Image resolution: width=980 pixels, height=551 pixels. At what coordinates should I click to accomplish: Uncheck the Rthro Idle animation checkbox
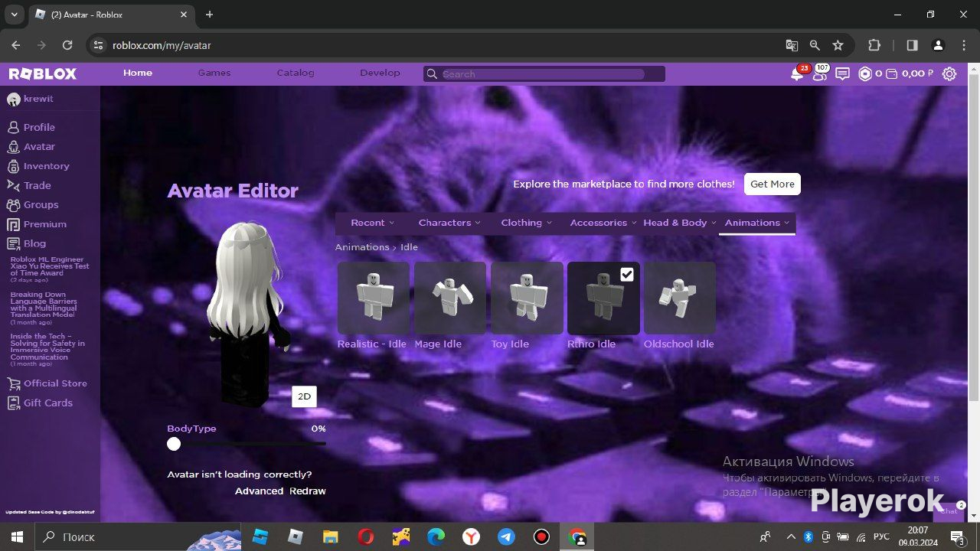(x=627, y=275)
